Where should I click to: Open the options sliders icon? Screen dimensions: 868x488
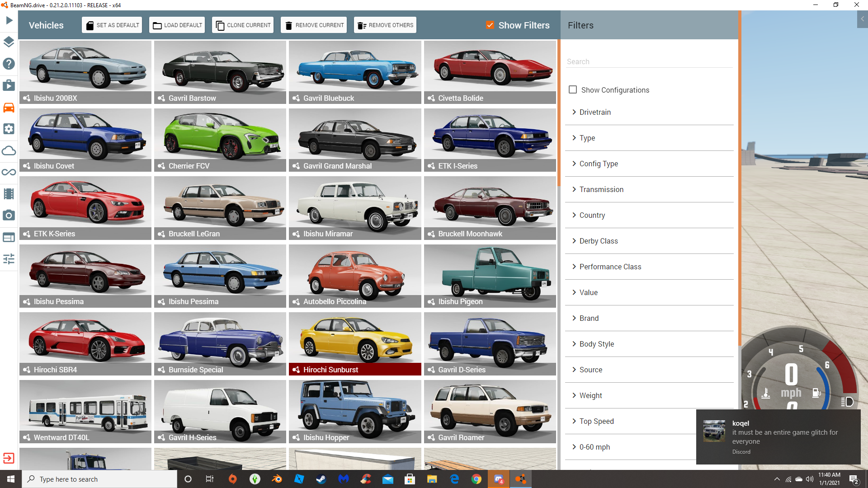[9, 259]
